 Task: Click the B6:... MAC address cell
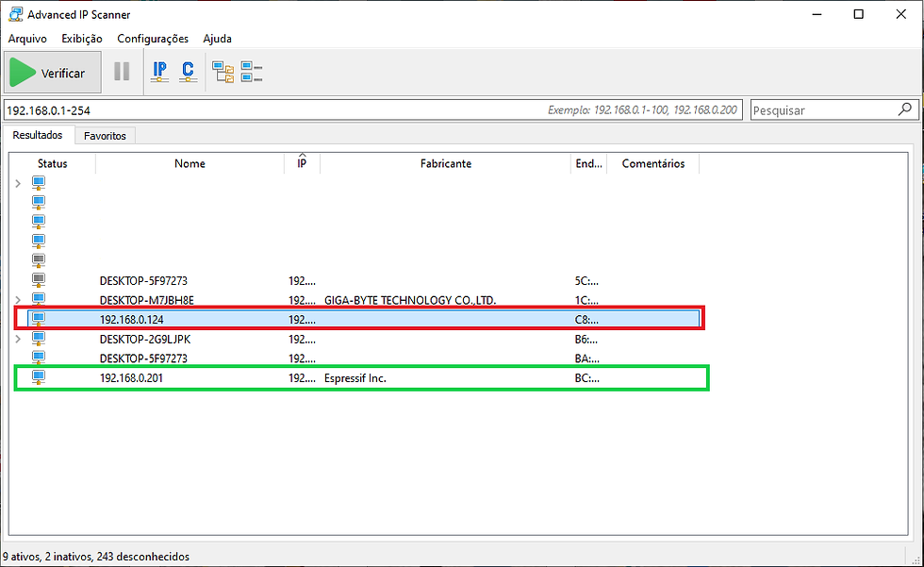586,339
